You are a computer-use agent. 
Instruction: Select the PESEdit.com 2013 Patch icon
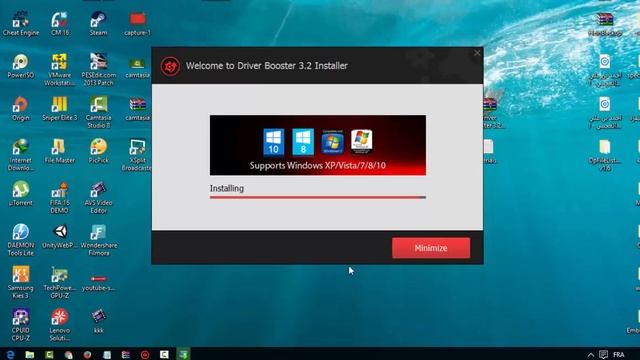pos(98,70)
